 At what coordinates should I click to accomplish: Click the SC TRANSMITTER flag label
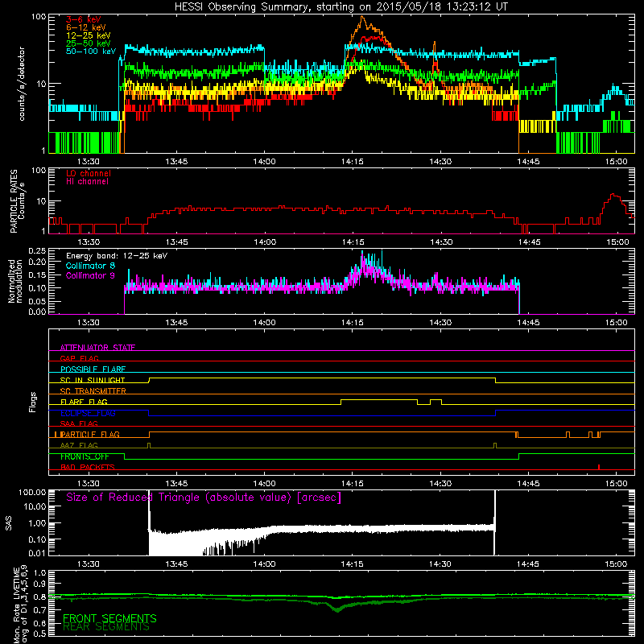point(93,391)
